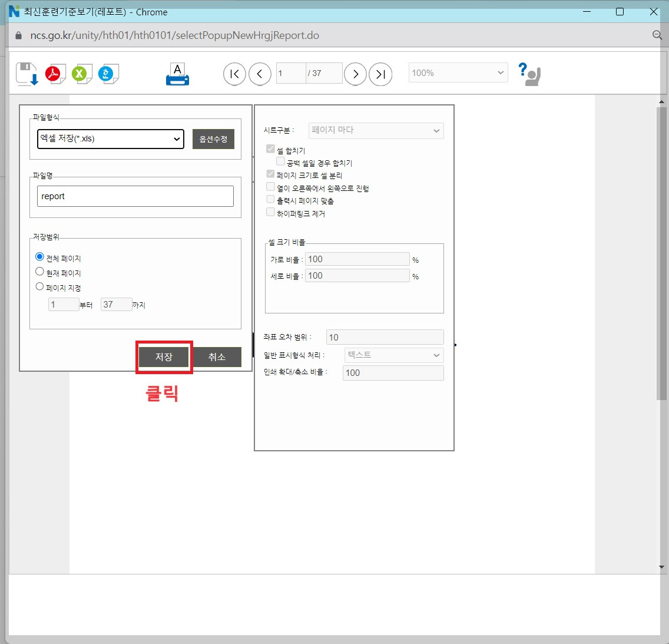Screen dimensions: 669x644
Task: Open the 일반 표시형식 처리 dropdown showing 텍스트
Action: click(394, 355)
